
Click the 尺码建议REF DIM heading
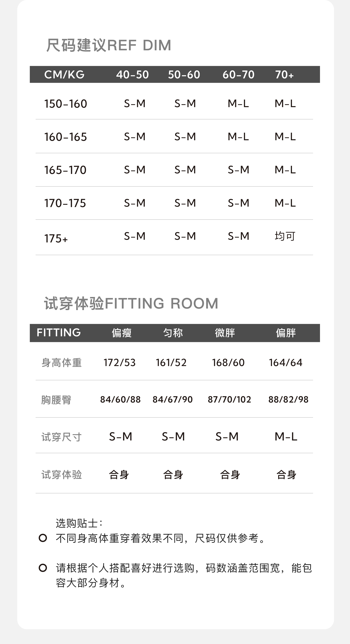109,45
